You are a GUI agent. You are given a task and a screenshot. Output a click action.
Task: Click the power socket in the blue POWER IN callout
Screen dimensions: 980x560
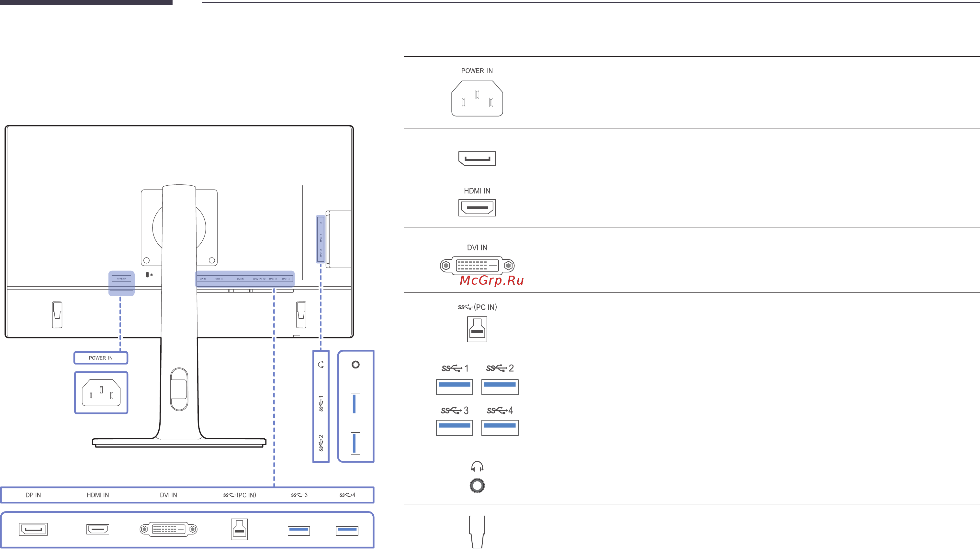[101, 393]
